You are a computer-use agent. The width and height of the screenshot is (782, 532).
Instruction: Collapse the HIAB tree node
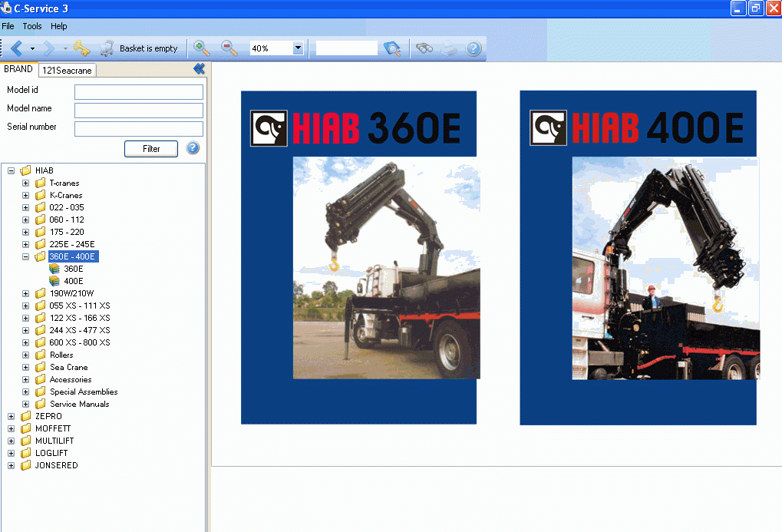point(11,170)
